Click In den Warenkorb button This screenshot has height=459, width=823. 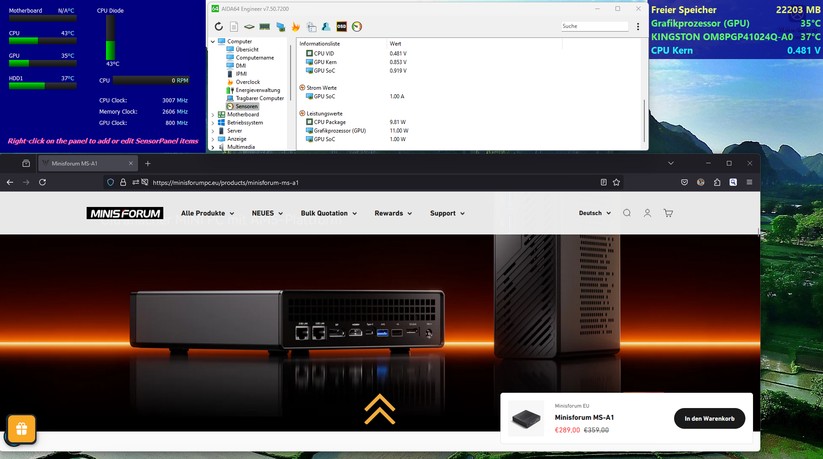coord(709,419)
